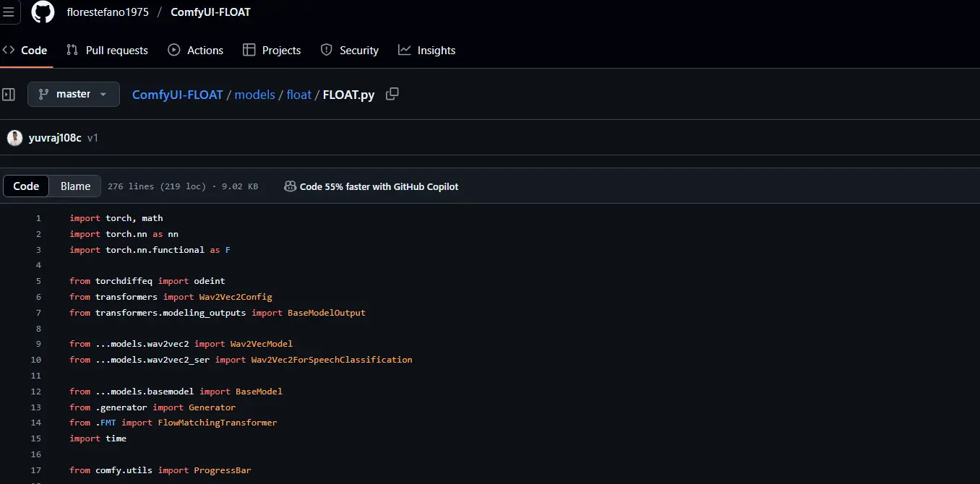This screenshot has height=484, width=980.
Task: Open the Insights tab
Action: click(x=427, y=51)
